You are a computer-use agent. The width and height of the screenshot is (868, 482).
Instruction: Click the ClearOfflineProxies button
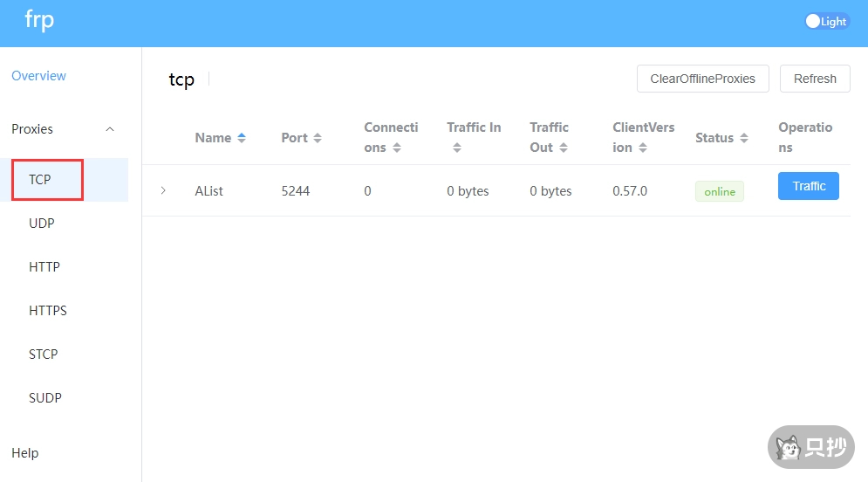coord(702,79)
